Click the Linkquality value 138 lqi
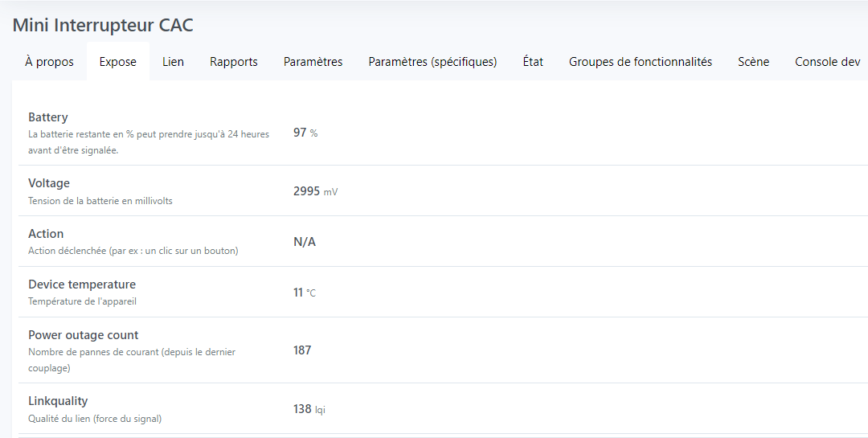Viewport: 868px width, 438px height. coord(309,409)
